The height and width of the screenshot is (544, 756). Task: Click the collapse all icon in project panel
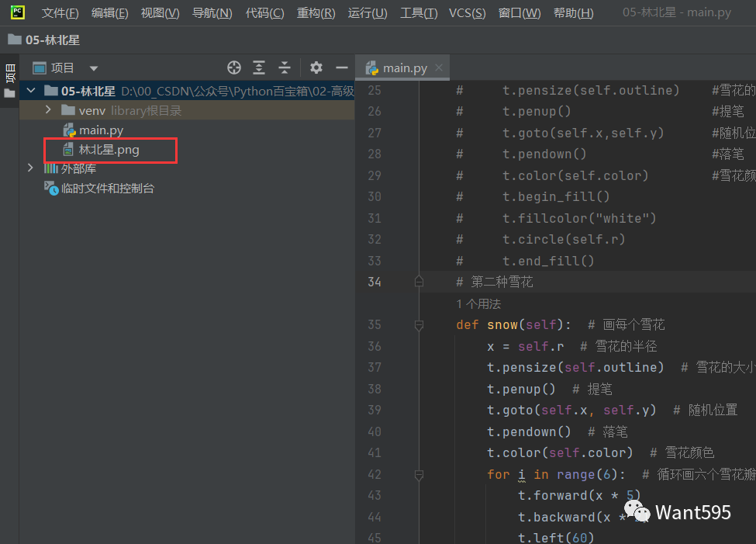(x=285, y=68)
